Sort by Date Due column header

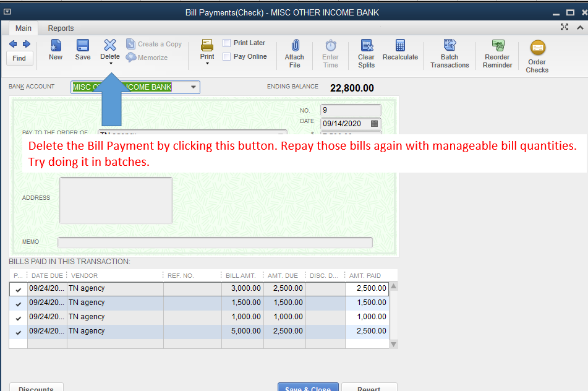[x=47, y=275]
